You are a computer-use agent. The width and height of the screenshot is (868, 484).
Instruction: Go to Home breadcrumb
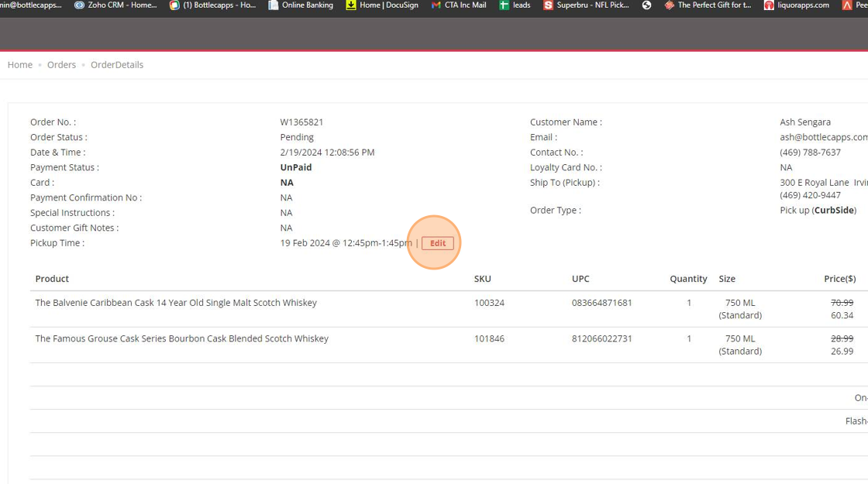tap(20, 65)
